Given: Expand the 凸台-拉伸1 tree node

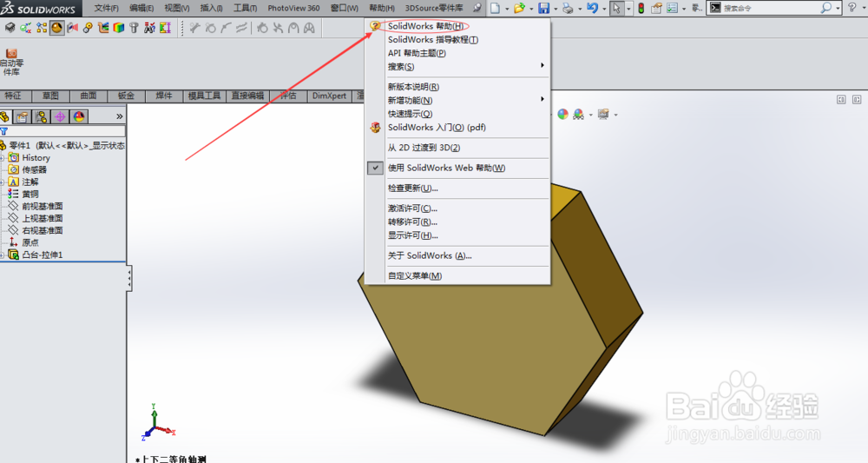Looking at the screenshot, I should pyautogui.click(x=3, y=255).
